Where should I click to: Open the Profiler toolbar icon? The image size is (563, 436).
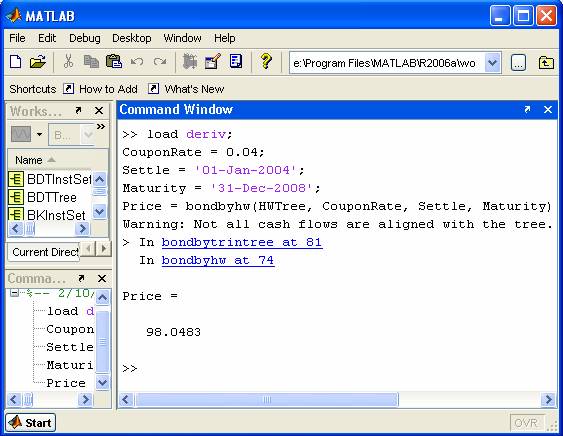point(236,62)
